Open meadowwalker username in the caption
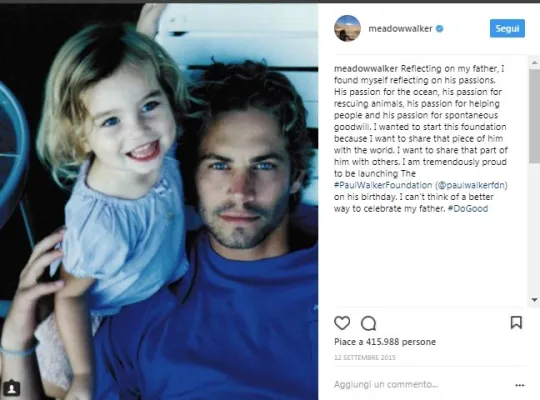This screenshot has width=540, height=400. click(366, 69)
